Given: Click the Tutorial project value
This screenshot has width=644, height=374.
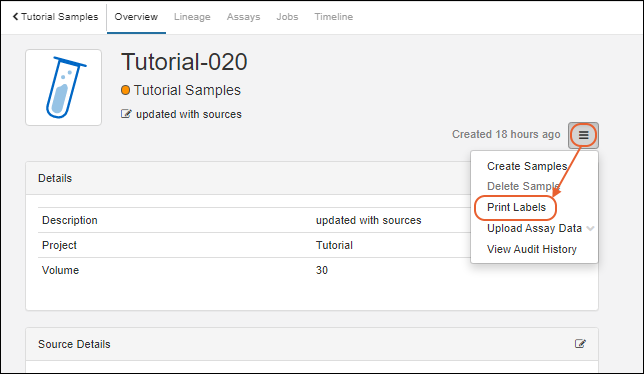Looking at the screenshot, I should (334, 245).
